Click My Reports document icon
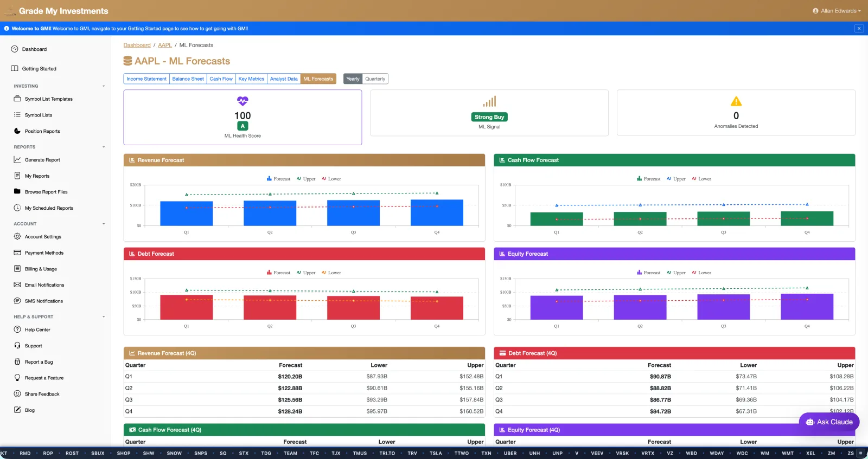The width and height of the screenshot is (868, 459). click(x=17, y=176)
